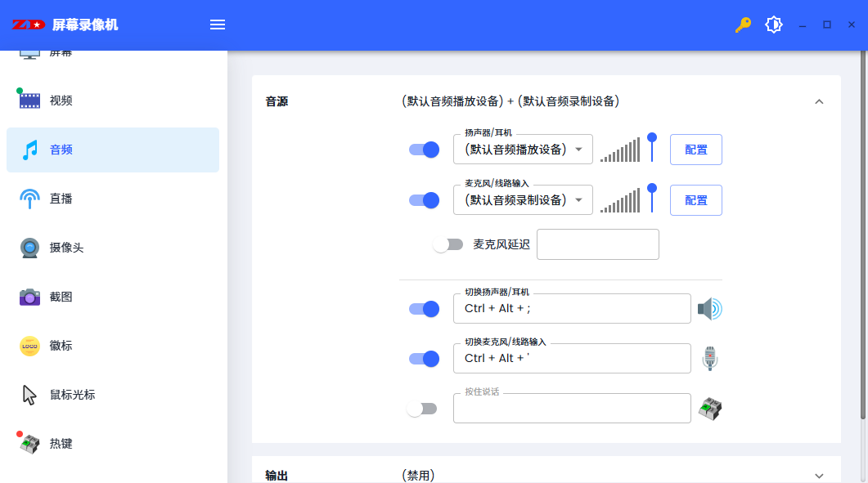The width and height of the screenshot is (868, 483).
Task: Enable the 麦克风延迟 toggle
Action: pyautogui.click(x=448, y=244)
